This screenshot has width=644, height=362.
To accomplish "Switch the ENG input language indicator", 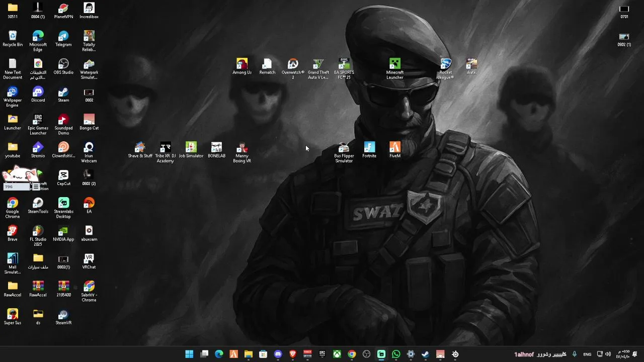I will tap(587, 354).
